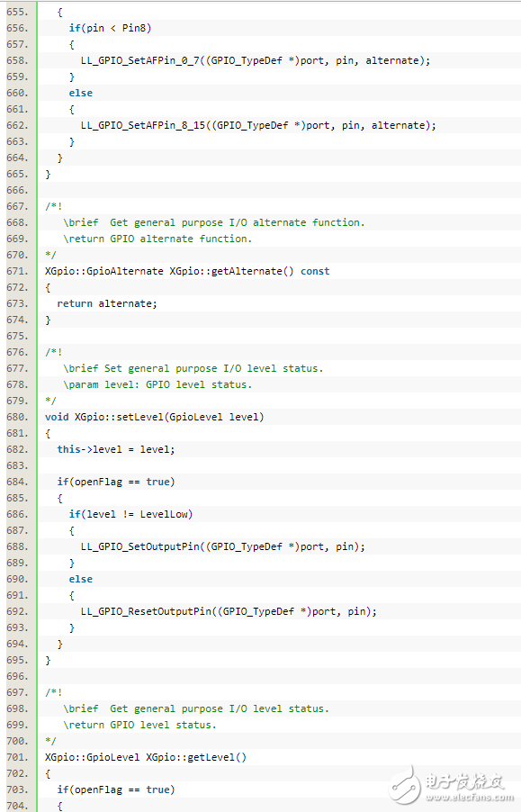Screen dimensions: 521x812
Task: Click the LL_GPIO_ResetOutputPin call line
Action: tap(229, 611)
